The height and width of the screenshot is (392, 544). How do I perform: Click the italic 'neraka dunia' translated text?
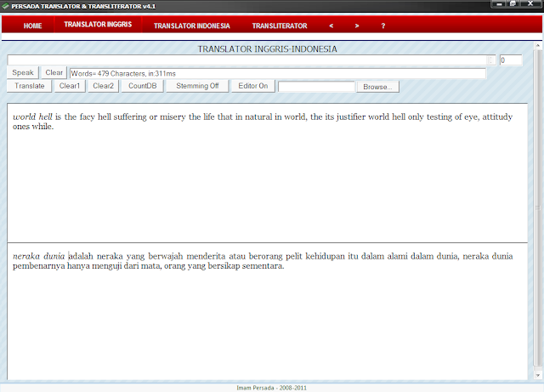point(39,256)
